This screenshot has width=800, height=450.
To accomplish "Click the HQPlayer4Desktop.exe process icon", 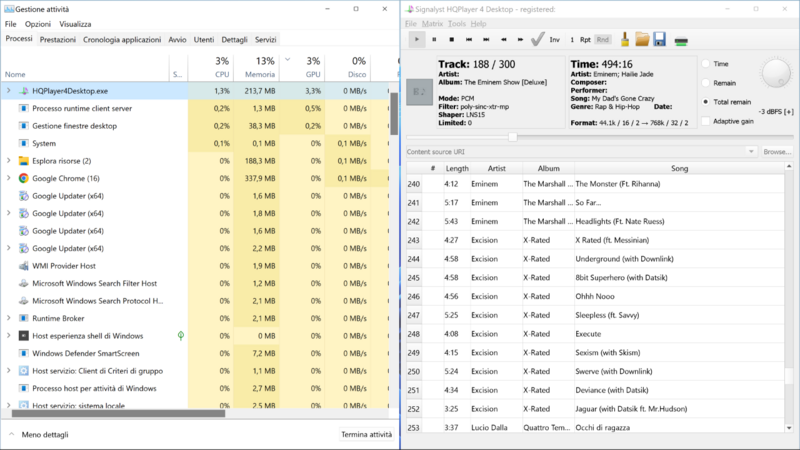I will coord(23,91).
